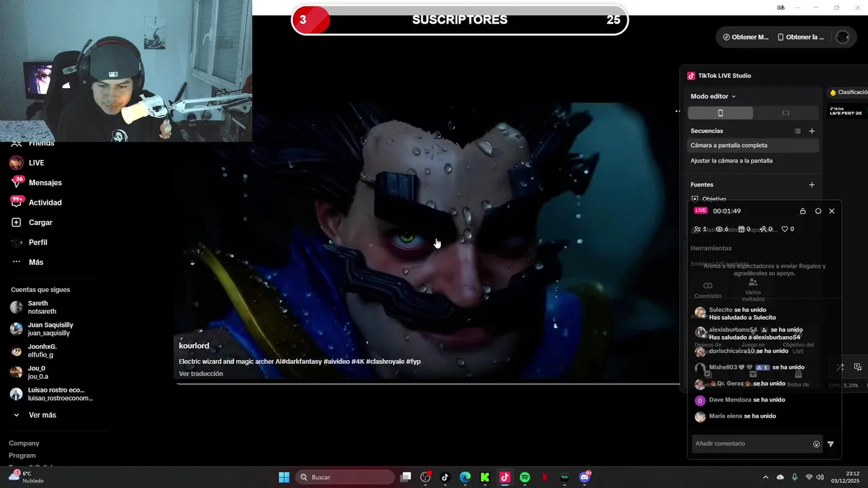Image resolution: width=868 pixels, height=488 pixels.
Task: Click the Obtener M... button
Action: (x=746, y=37)
